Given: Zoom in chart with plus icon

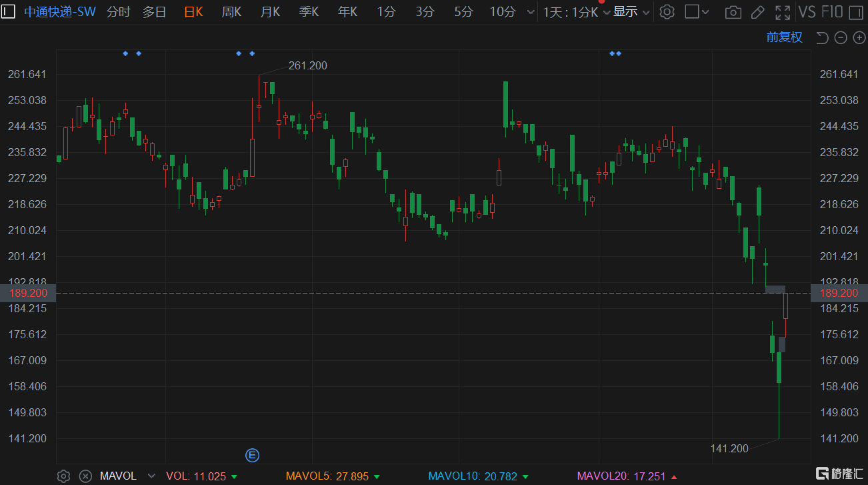Looking at the screenshot, I should click(859, 38).
